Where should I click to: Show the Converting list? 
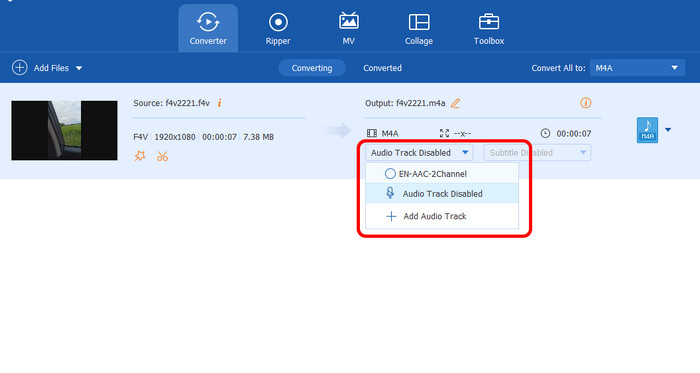[312, 68]
